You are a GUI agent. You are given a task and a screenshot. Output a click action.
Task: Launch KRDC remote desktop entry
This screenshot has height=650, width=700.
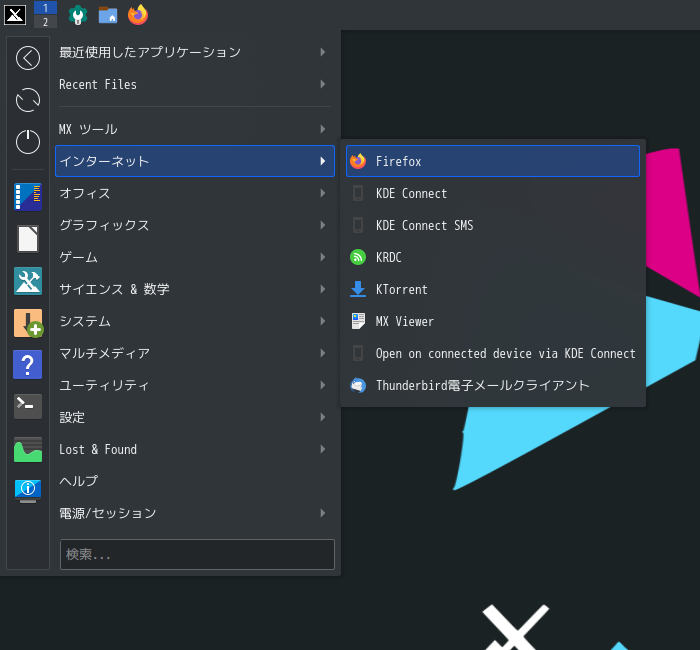493,257
